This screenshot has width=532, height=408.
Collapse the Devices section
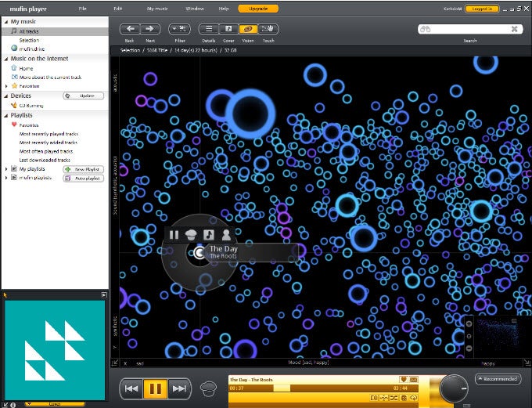click(x=5, y=96)
